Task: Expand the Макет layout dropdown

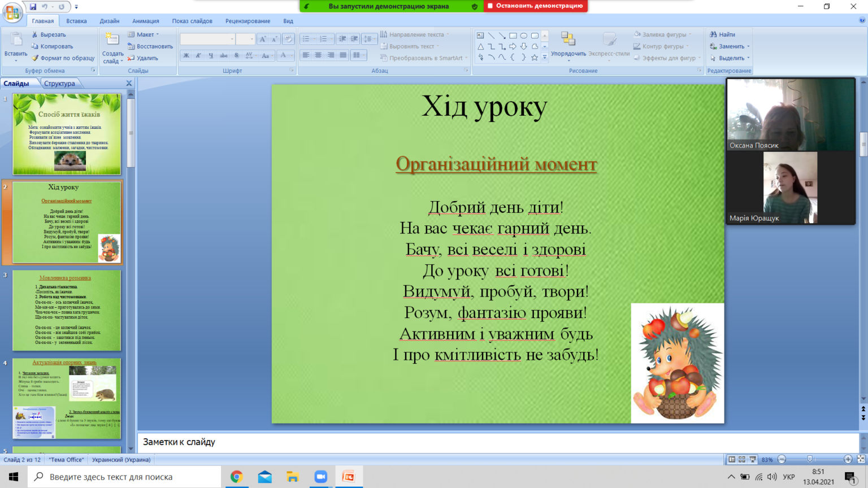Action: point(144,34)
